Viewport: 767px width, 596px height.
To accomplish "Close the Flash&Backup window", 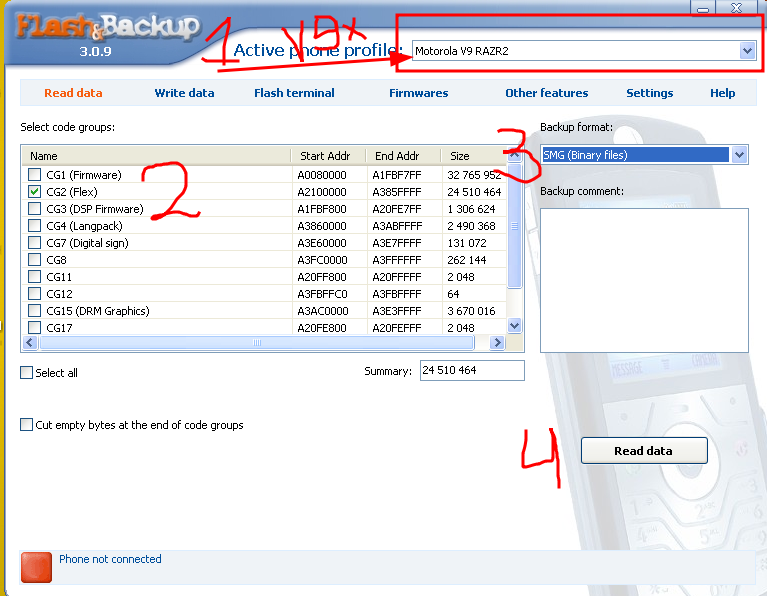I will point(737,8).
